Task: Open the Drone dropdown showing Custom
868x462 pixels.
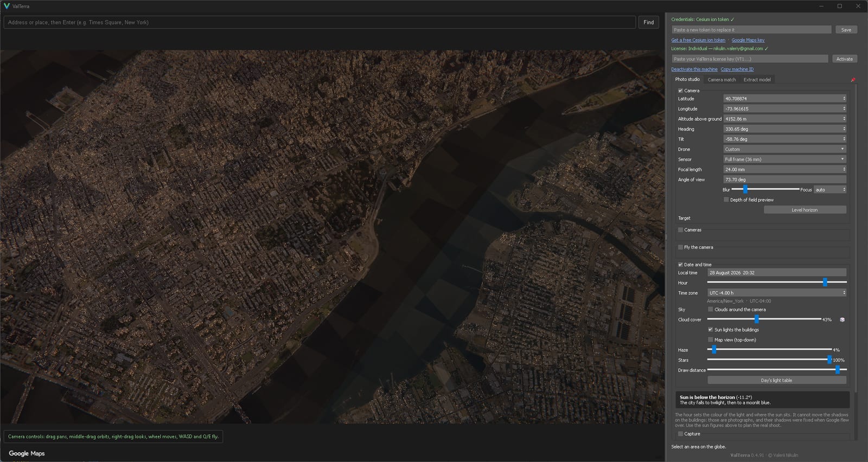Action: coord(784,149)
